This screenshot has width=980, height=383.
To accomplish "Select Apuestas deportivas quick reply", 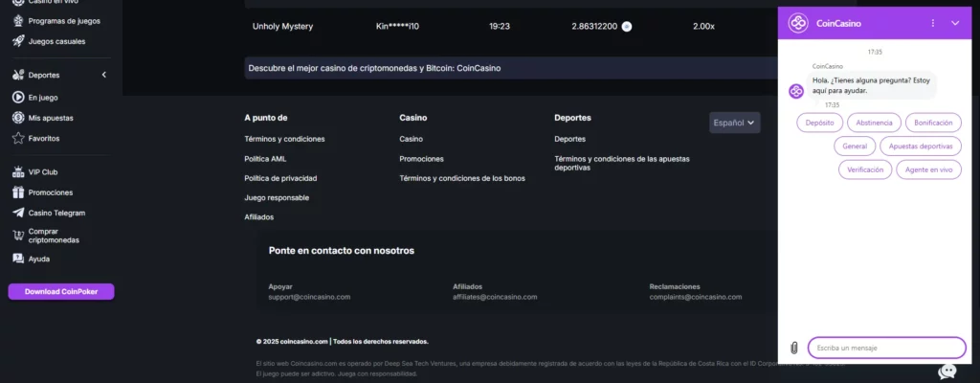I will click(921, 146).
